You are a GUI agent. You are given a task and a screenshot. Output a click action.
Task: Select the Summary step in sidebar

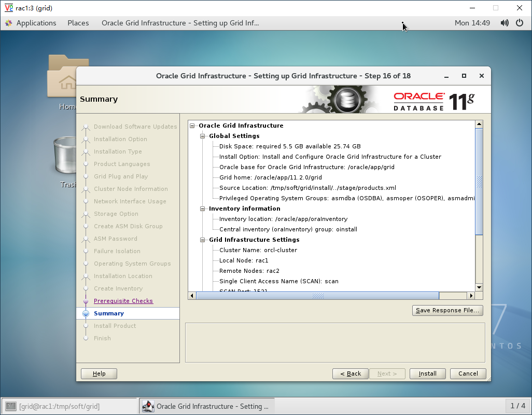[x=108, y=313]
